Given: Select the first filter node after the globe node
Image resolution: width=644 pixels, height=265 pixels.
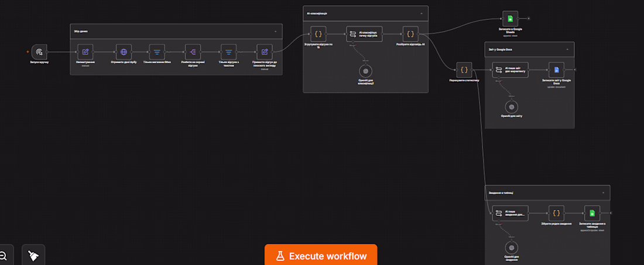Looking at the screenshot, I should point(157,52).
